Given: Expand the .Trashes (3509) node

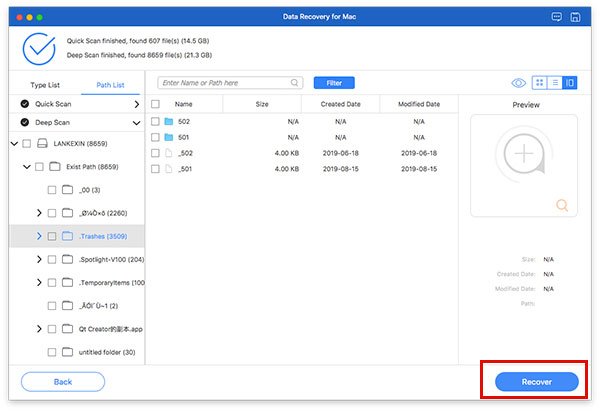Looking at the screenshot, I should [39, 236].
